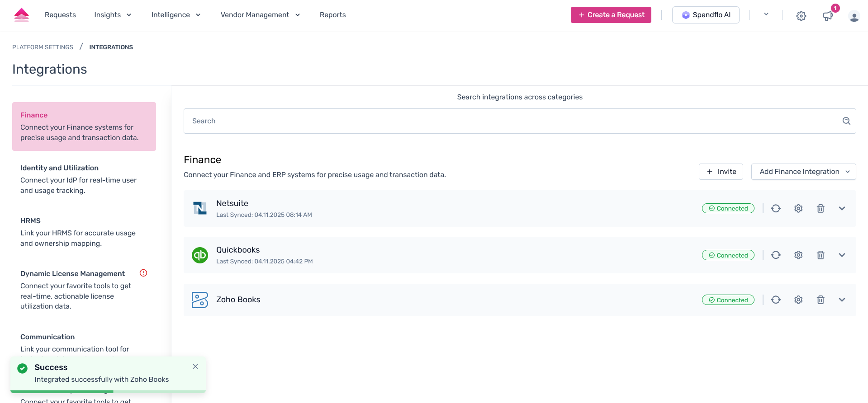Screen dimensions: 868x403
Task: Click the Spendflo home logo
Action: click(22, 15)
